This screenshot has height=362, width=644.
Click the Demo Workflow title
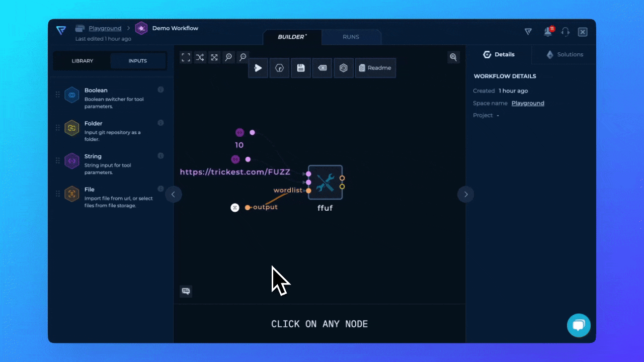point(175,28)
